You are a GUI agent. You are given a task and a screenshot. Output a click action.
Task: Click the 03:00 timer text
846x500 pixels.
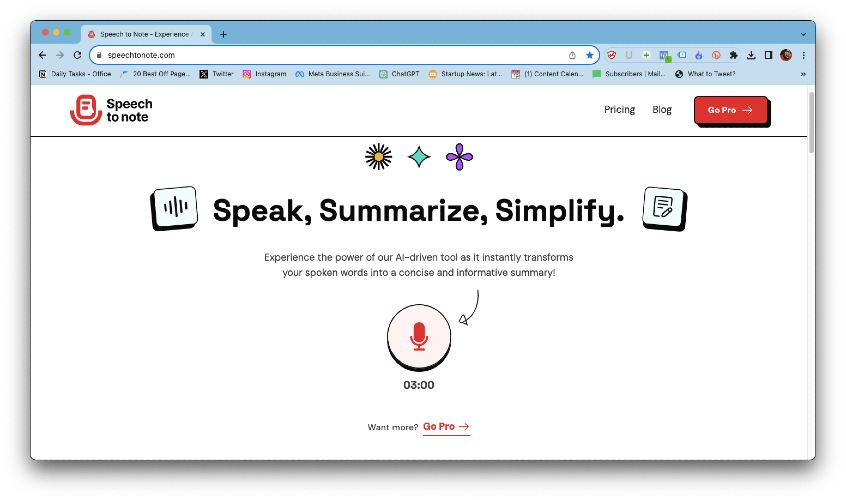tap(419, 385)
